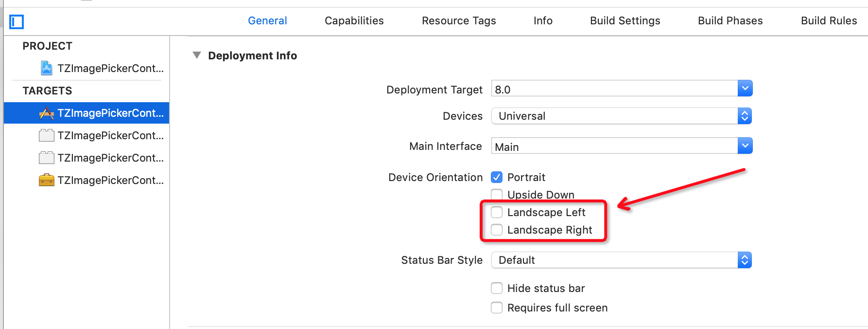The width and height of the screenshot is (868, 329).
Task: Click the selected app target icon
Action: pyautogui.click(x=47, y=113)
